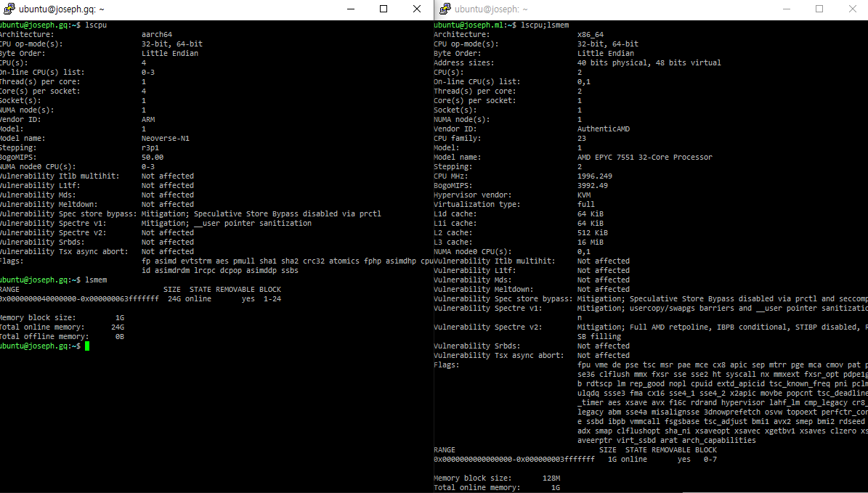Click '24G' total online memory value
The image size is (868, 493).
(118, 327)
